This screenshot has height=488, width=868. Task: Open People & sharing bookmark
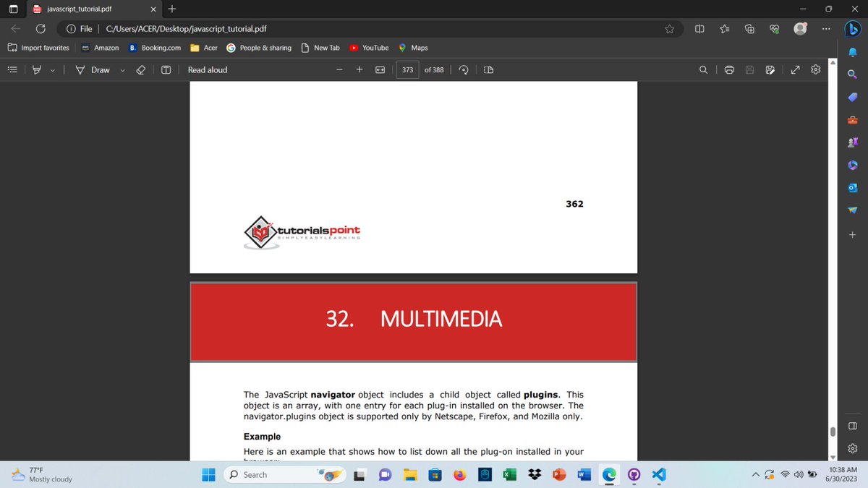point(259,48)
